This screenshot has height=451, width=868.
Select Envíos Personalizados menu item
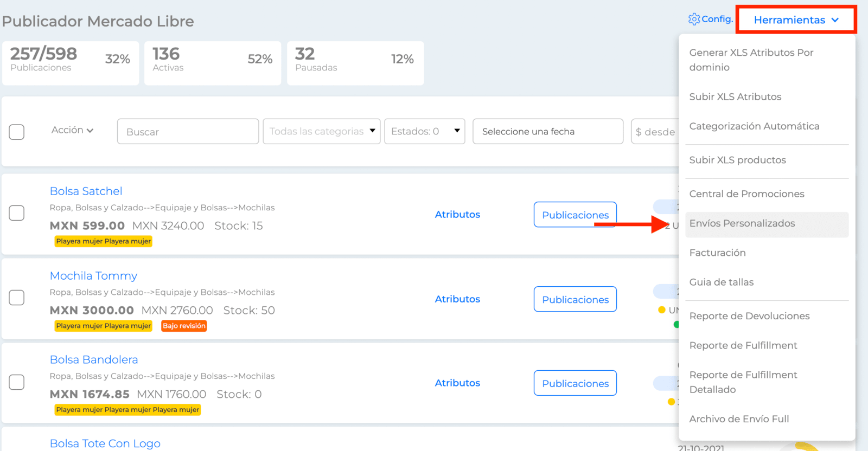(x=767, y=224)
